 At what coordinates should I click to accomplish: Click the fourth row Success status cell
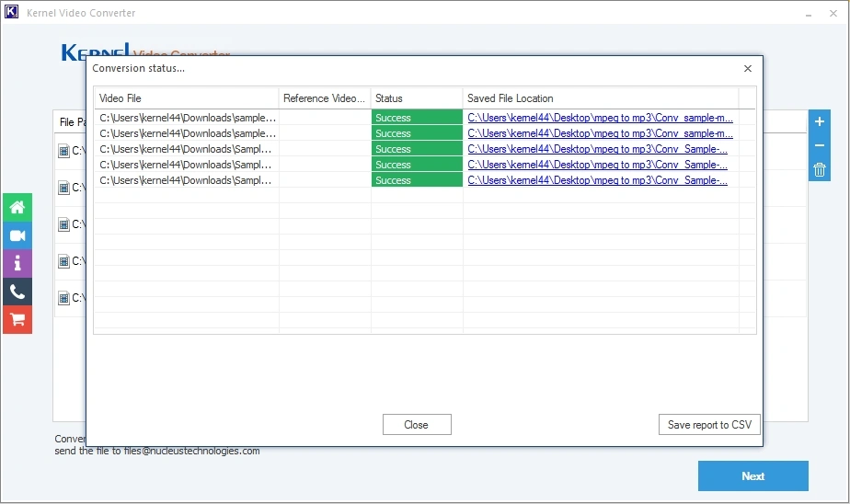(x=417, y=165)
